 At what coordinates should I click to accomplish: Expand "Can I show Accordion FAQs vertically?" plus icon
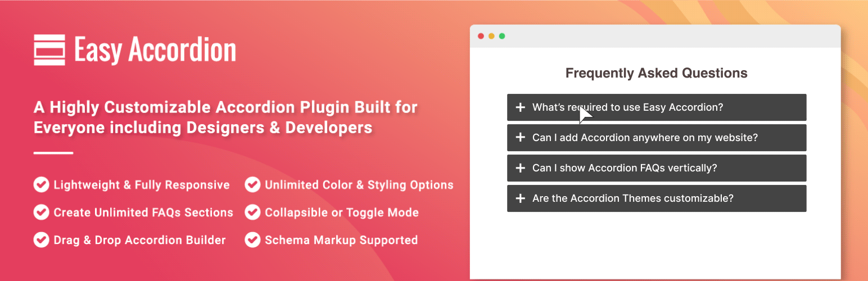click(521, 168)
